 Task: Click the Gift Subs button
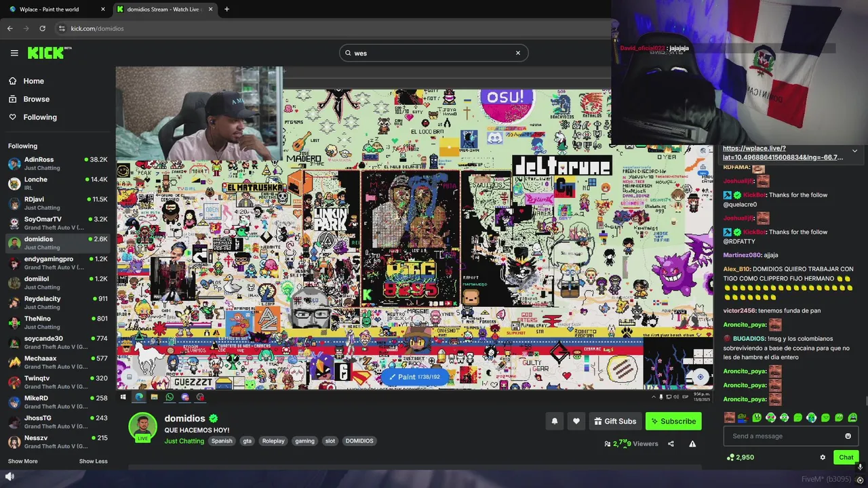(x=615, y=421)
